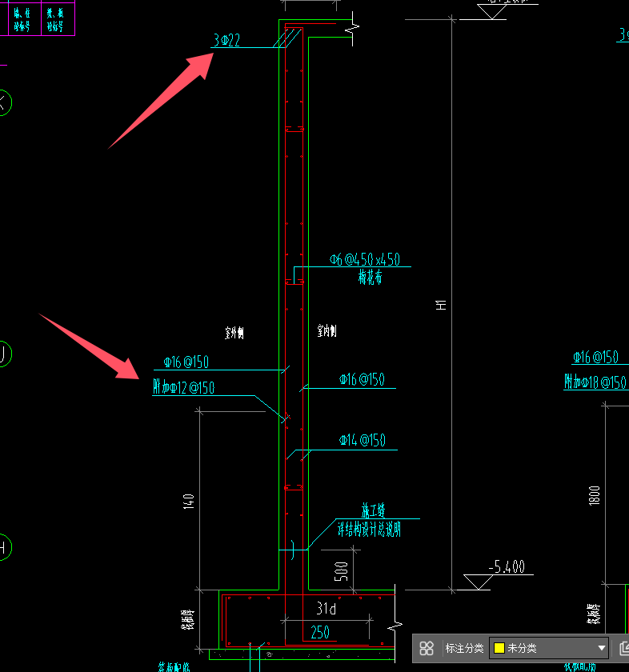The height and width of the screenshot is (672, 629).
Task: Click the H1 height dimension label
Action: (441, 305)
